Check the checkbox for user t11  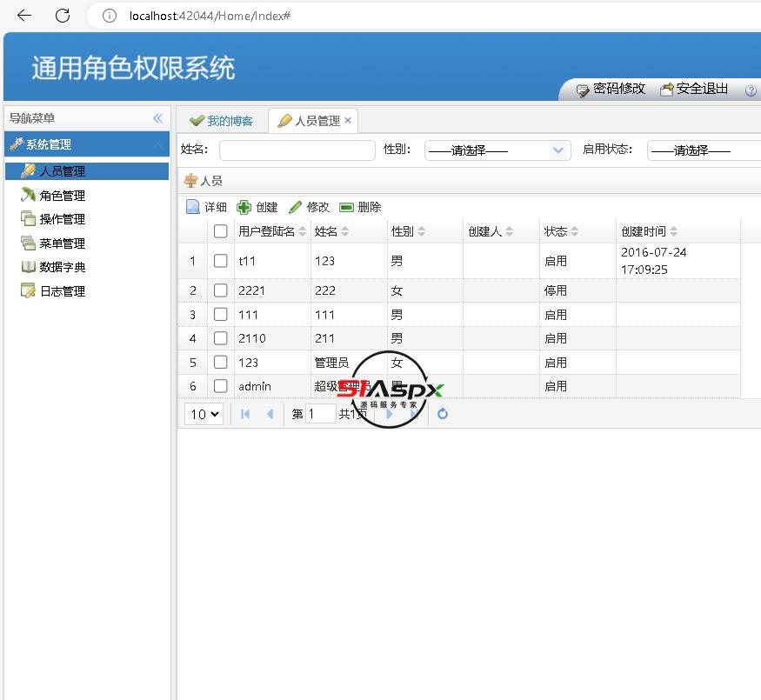click(221, 261)
